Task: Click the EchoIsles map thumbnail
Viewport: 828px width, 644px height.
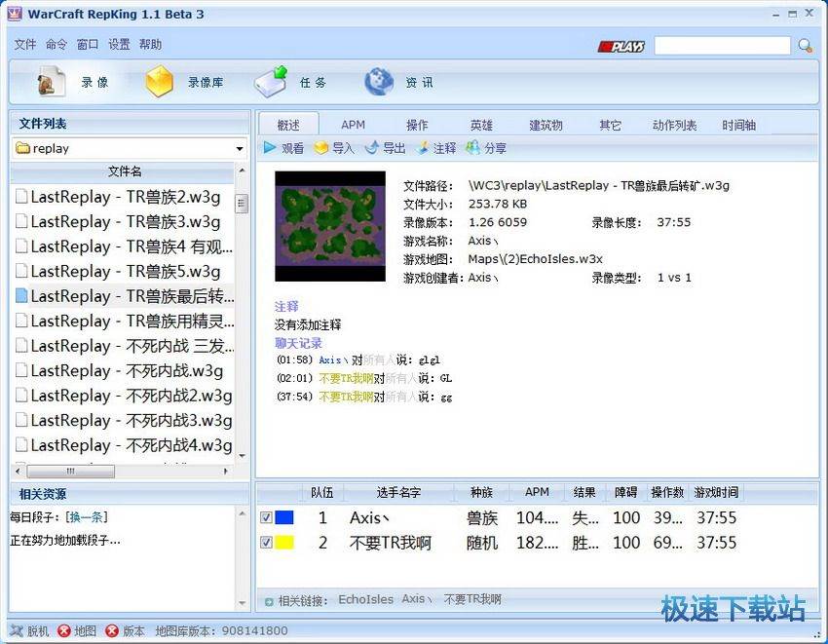Action: [330, 227]
